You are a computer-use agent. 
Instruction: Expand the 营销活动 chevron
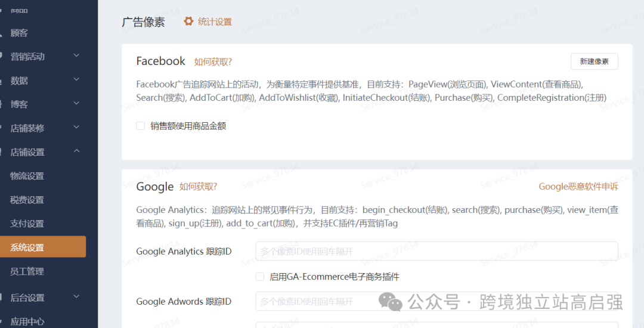76,55
